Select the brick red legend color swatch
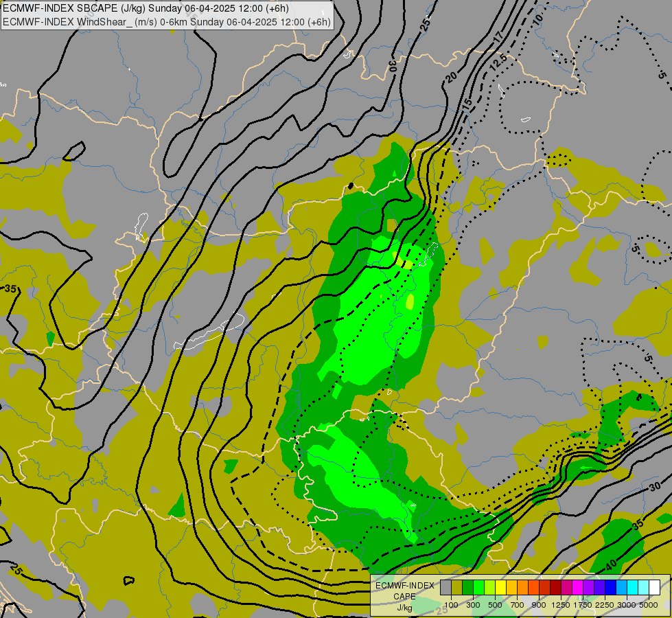This screenshot has height=618, width=672. pyautogui.click(x=545, y=587)
